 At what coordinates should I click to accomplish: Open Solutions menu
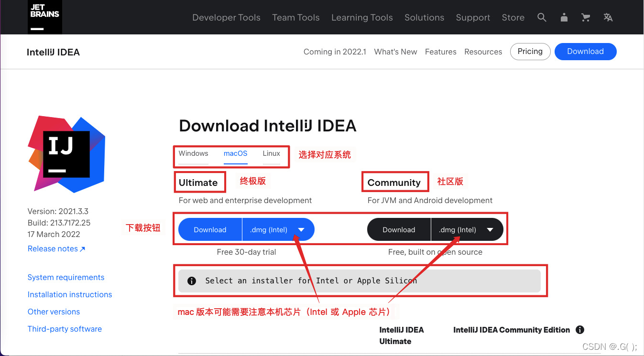point(424,18)
